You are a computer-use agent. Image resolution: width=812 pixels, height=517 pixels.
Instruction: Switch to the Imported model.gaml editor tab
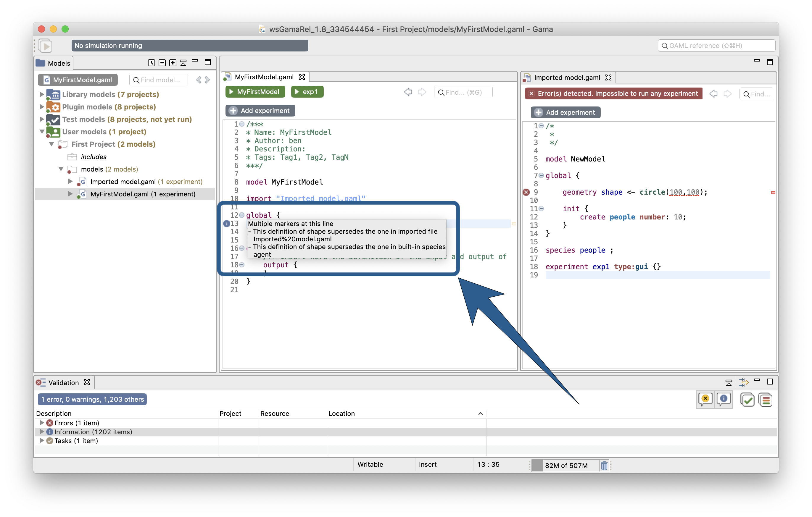[567, 77]
